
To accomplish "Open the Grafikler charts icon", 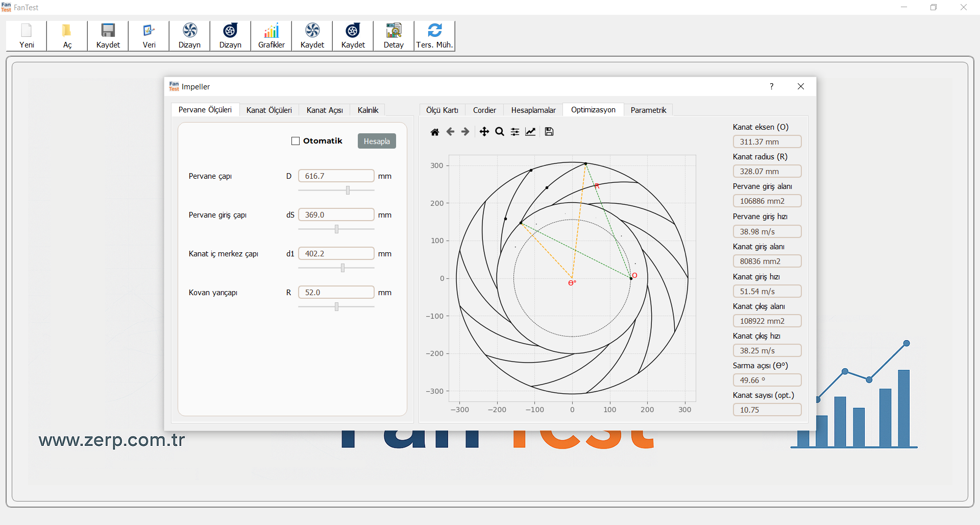I will click(271, 31).
